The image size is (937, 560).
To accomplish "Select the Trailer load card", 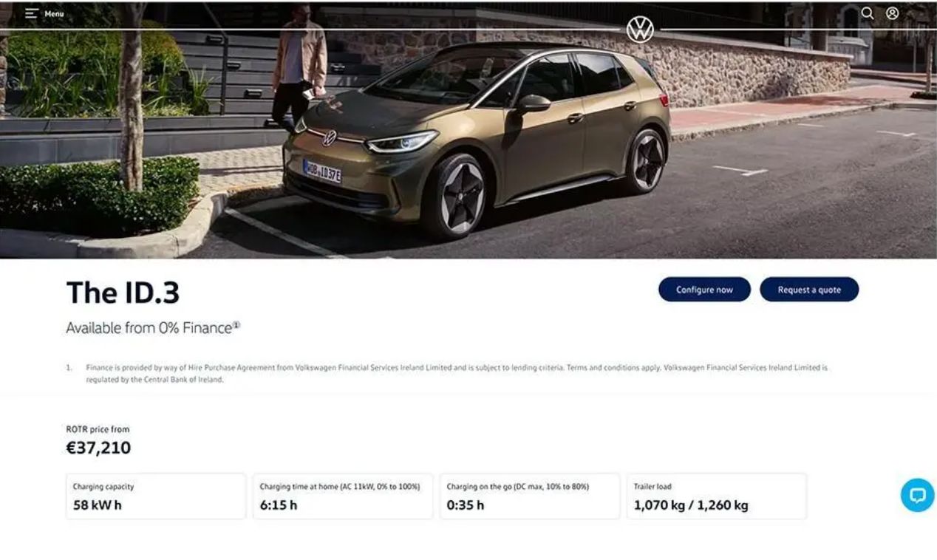I will click(x=717, y=496).
